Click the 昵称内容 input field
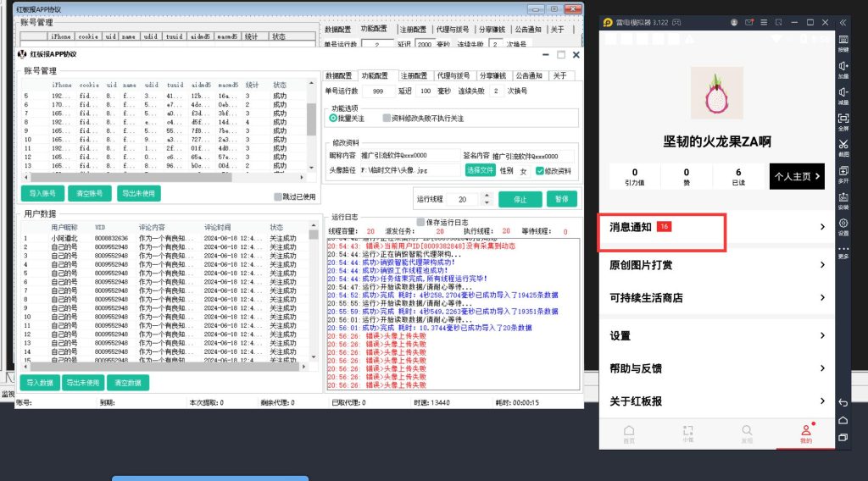This screenshot has width=868, height=481. click(x=409, y=156)
